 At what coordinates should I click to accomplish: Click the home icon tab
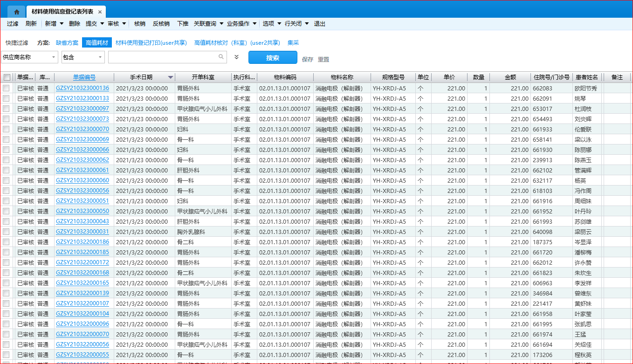(x=17, y=12)
